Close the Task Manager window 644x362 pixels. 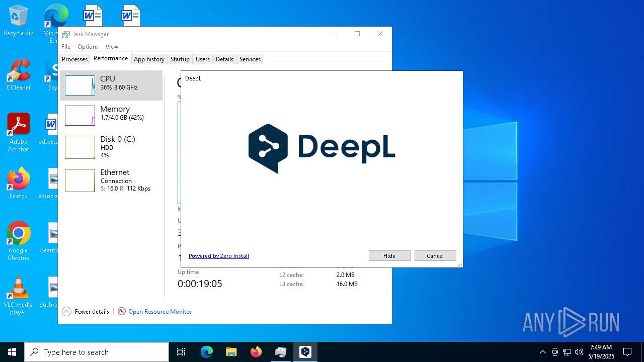point(380,34)
